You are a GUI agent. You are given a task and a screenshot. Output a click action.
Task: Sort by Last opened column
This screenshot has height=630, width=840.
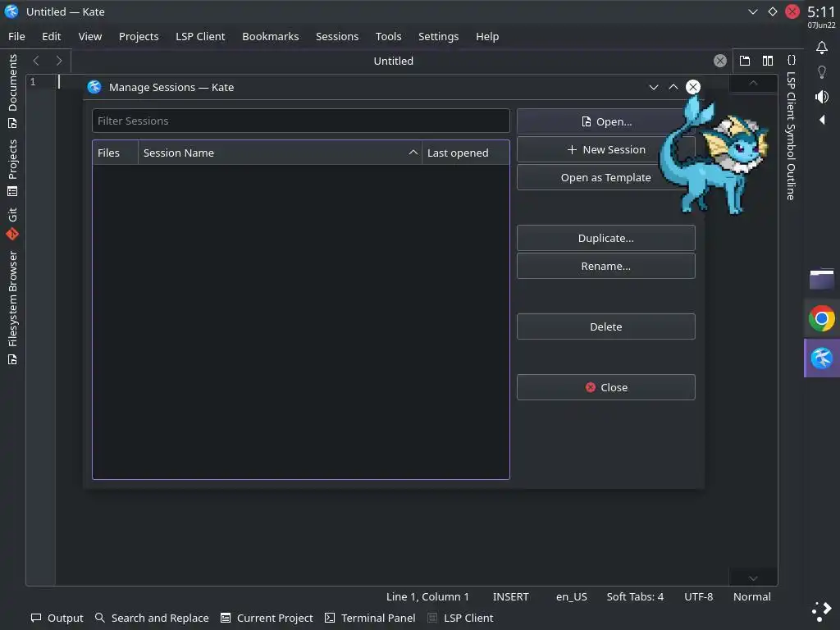(466, 153)
